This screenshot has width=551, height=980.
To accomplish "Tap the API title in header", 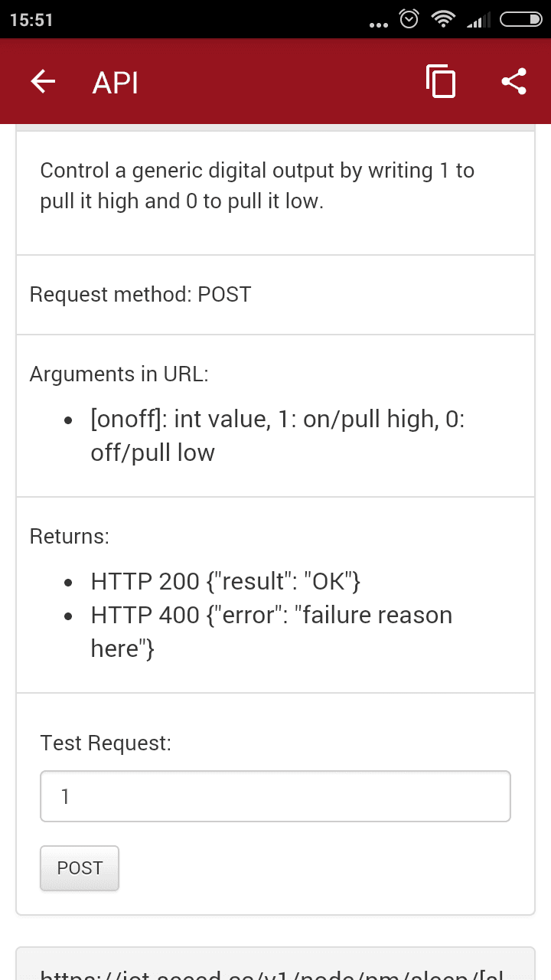I will [x=116, y=83].
